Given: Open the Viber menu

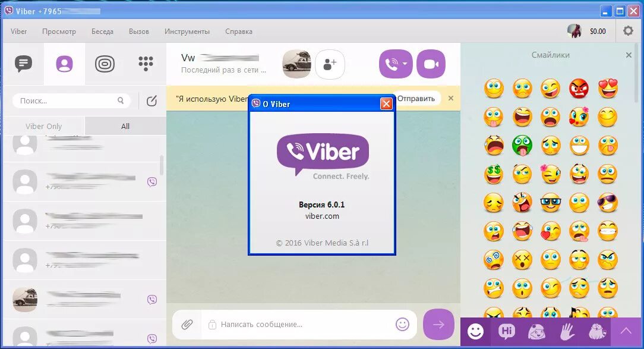Looking at the screenshot, I should (18, 32).
